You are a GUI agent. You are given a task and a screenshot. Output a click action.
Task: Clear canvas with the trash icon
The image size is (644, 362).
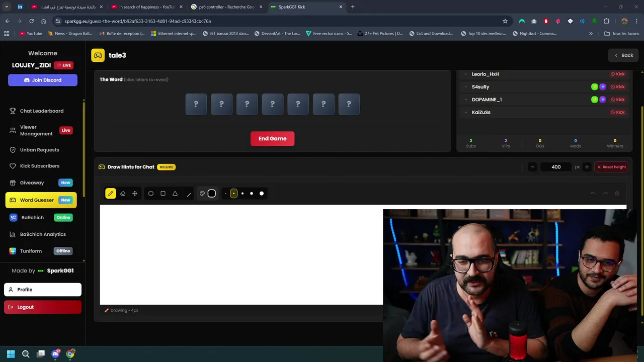coord(617,194)
